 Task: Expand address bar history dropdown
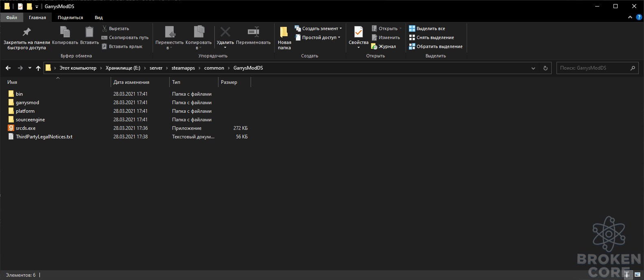[533, 68]
